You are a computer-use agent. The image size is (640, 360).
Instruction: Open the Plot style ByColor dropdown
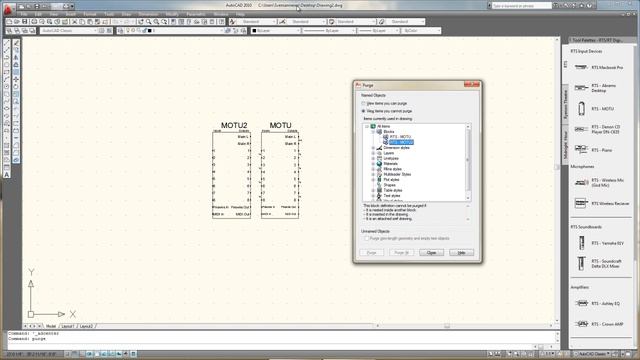pos(422,31)
